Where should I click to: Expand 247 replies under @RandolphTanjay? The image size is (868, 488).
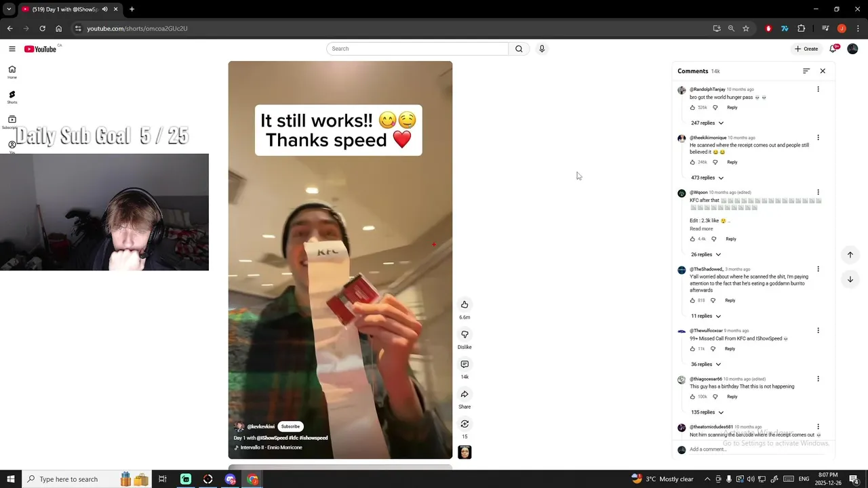[707, 123]
